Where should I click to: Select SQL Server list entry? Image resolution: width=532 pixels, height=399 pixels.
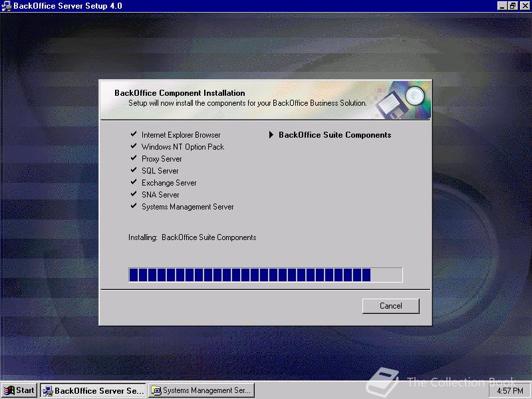coord(160,171)
